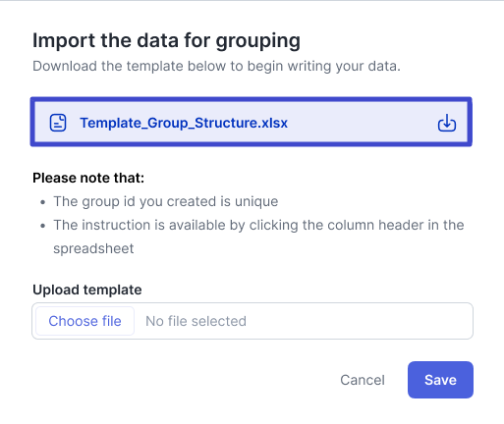Image resolution: width=504 pixels, height=424 pixels.
Task: Click the Choose file button
Action: (x=84, y=321)
